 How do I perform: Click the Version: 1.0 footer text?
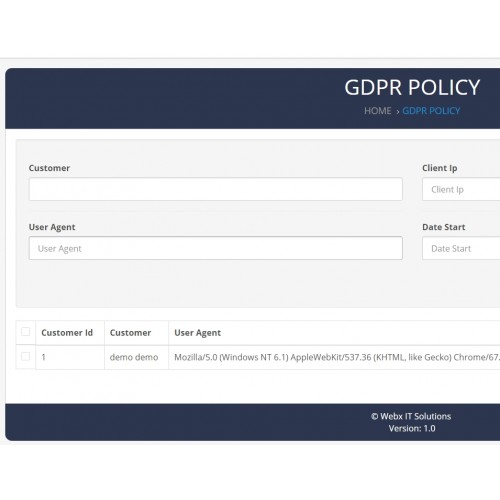pos(412,428)
